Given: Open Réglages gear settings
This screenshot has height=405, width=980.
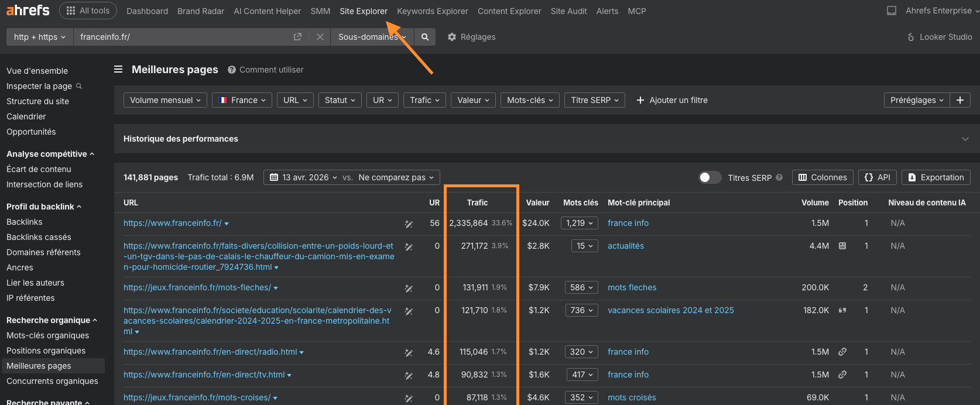Looking at the screenshot, I should point(471,37).
